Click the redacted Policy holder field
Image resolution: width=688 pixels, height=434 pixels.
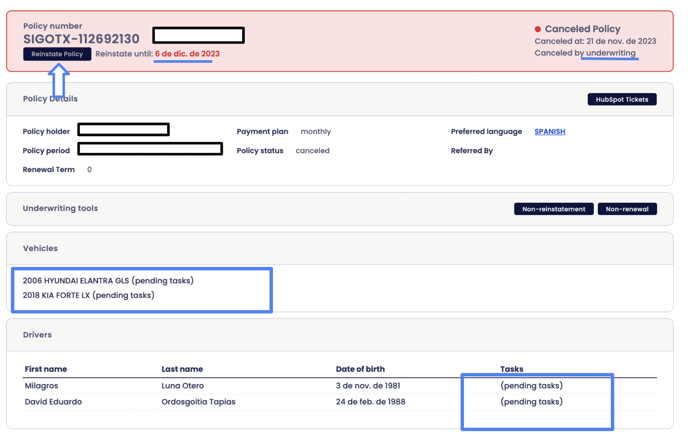pos(123,130)
